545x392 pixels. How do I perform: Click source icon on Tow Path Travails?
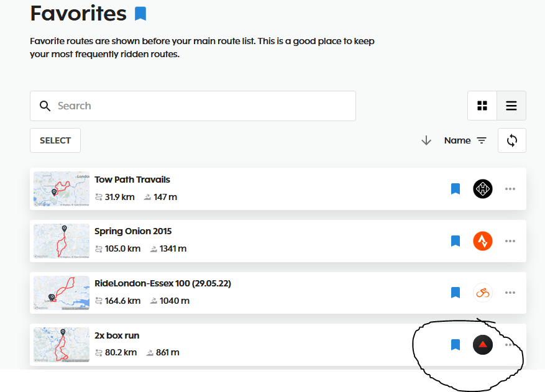483,189
